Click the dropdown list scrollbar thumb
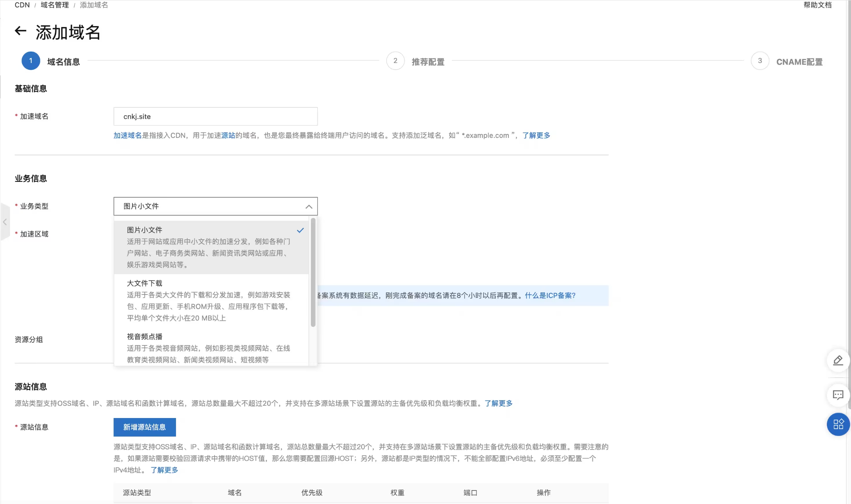This screenshot has width=851, height=504. pyautogui.click(x=313, y=272)
